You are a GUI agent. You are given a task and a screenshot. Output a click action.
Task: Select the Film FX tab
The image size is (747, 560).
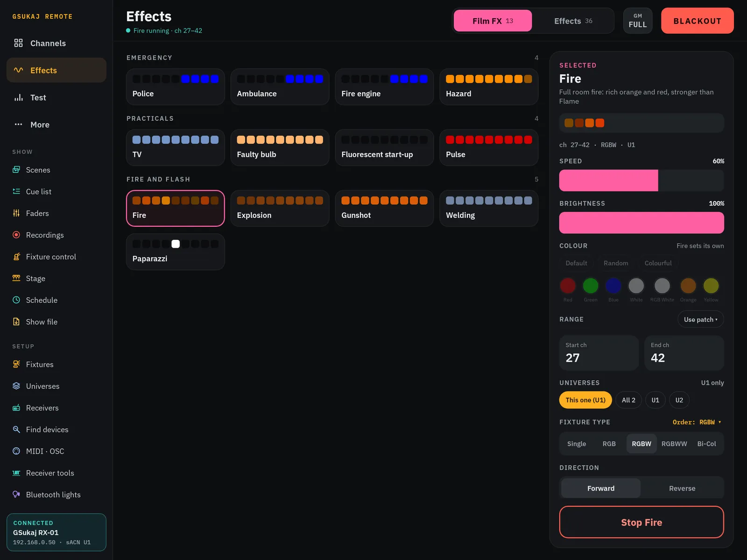[493, 21]
